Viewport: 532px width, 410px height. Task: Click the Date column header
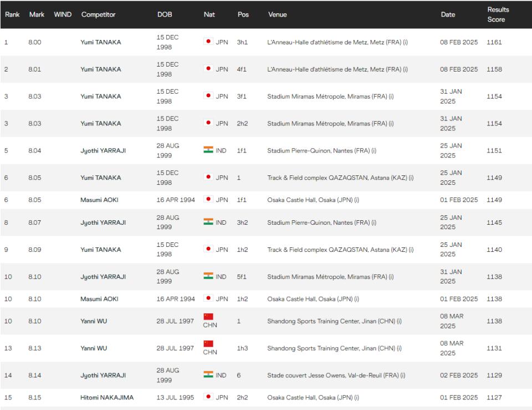[448, 14]
